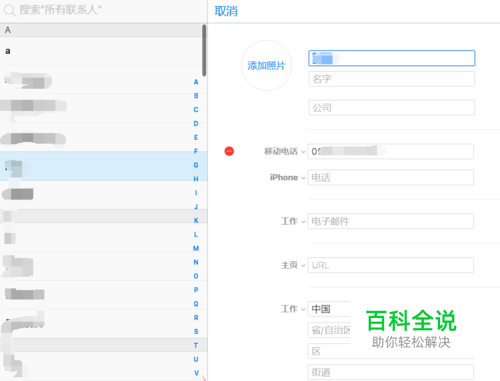Screen dimensions: 500x381
Task: Jump to index letter K
Action: coord(196,220)
